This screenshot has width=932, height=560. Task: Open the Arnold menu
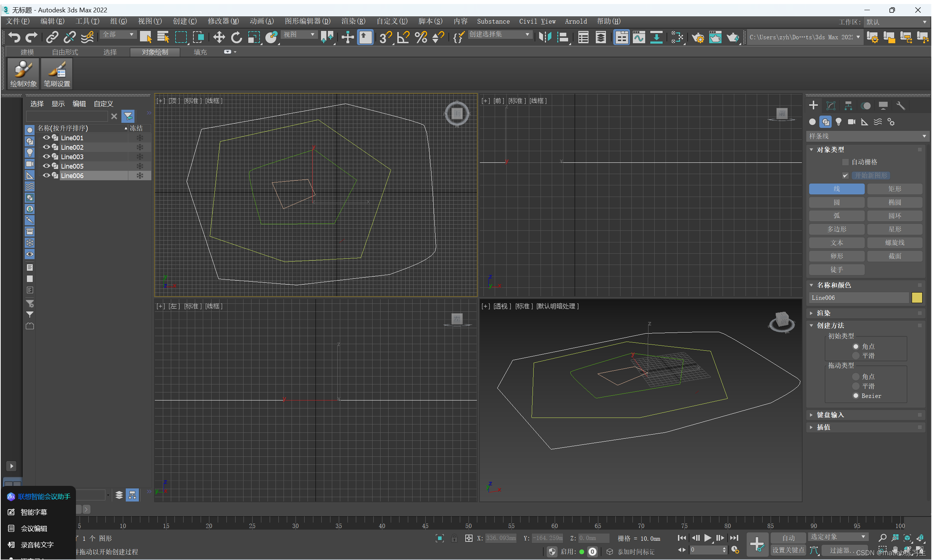(576, 21)
